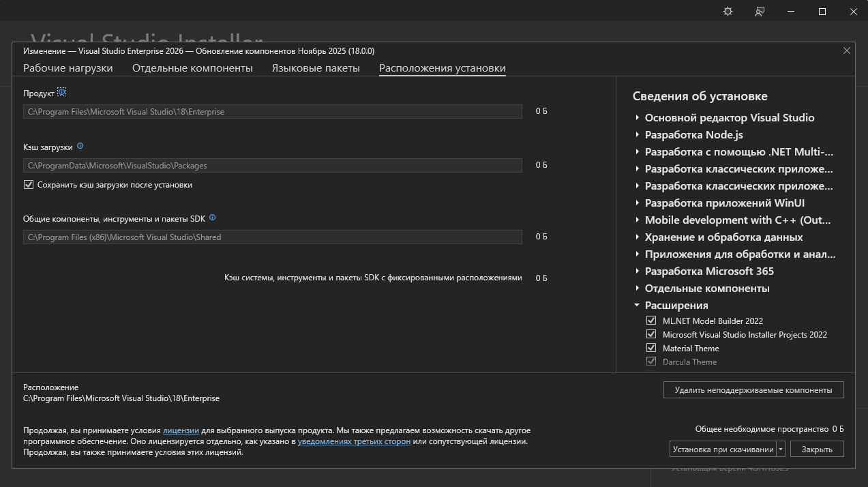Click info icon beside Общие компоненты label
Image resolution: width=868 pixels, height=487 pixels.
[x=213, y=218]
